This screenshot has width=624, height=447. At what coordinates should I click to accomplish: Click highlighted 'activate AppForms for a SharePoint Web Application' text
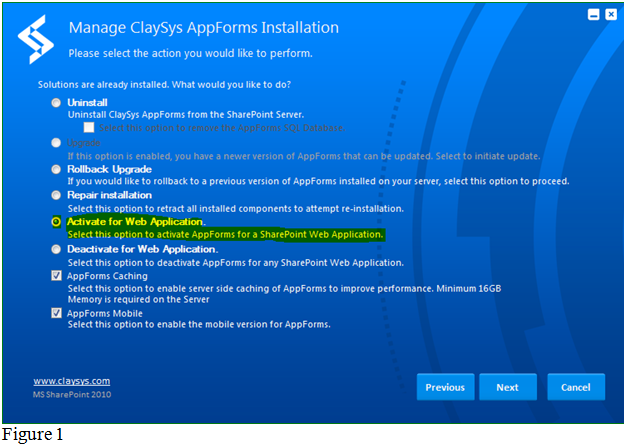(x=225, y=234)
